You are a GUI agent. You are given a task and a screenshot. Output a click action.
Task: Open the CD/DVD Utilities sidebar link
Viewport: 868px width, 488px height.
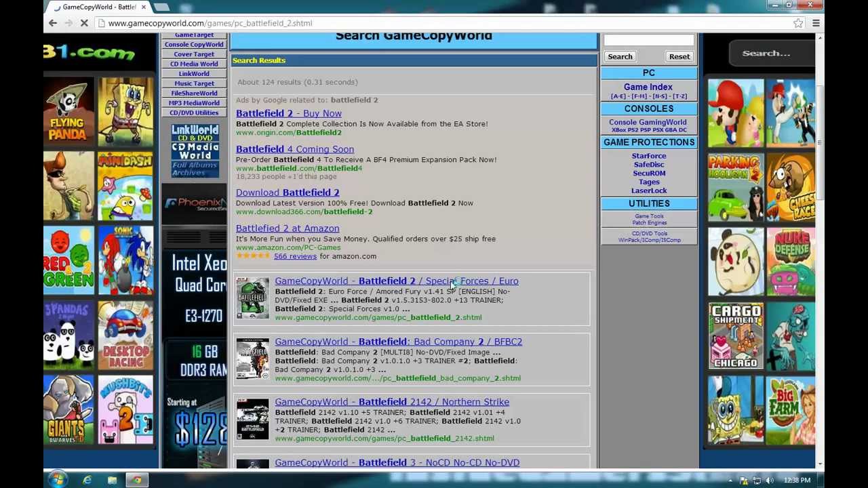click(194, 113)
